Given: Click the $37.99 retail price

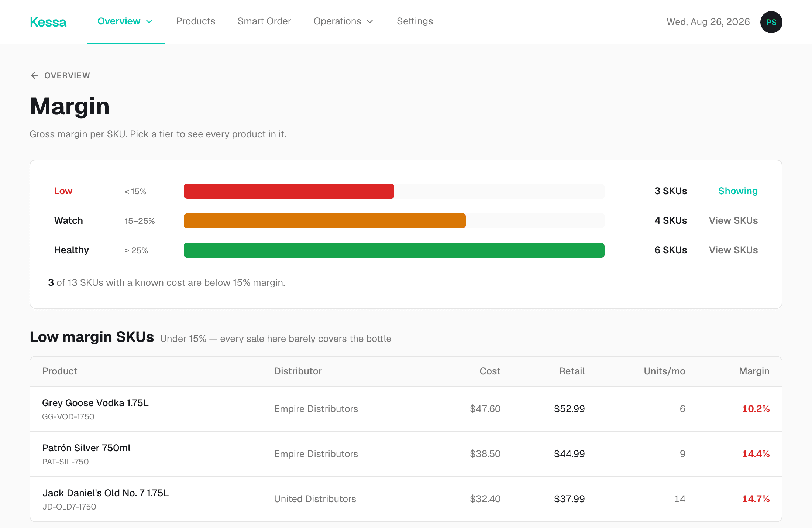Looking at the screenshot, I should [569, 499].
